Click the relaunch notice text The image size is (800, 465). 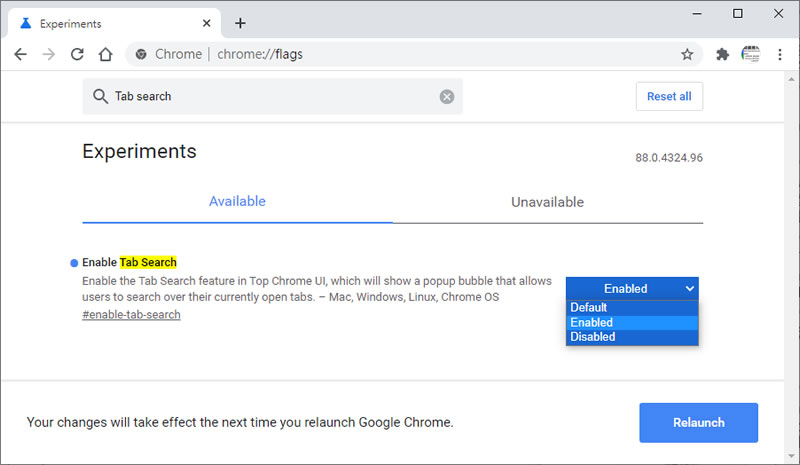pos(240,423)
